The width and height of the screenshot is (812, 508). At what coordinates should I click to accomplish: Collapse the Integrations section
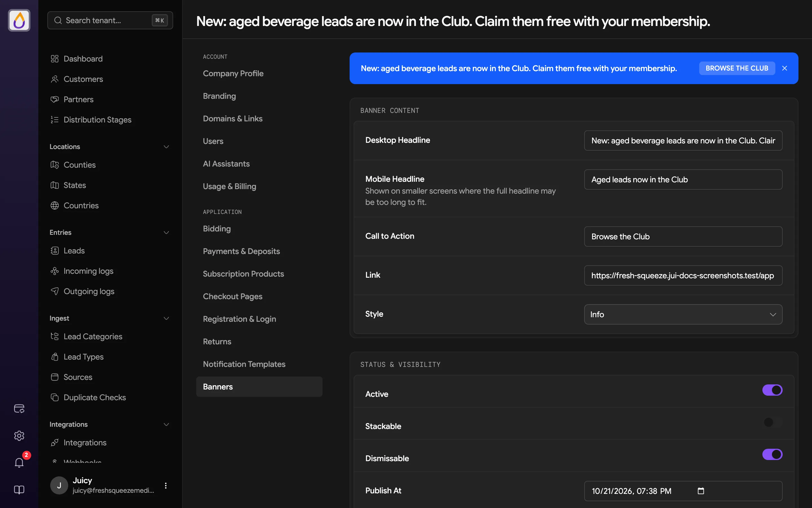(166, 424)
